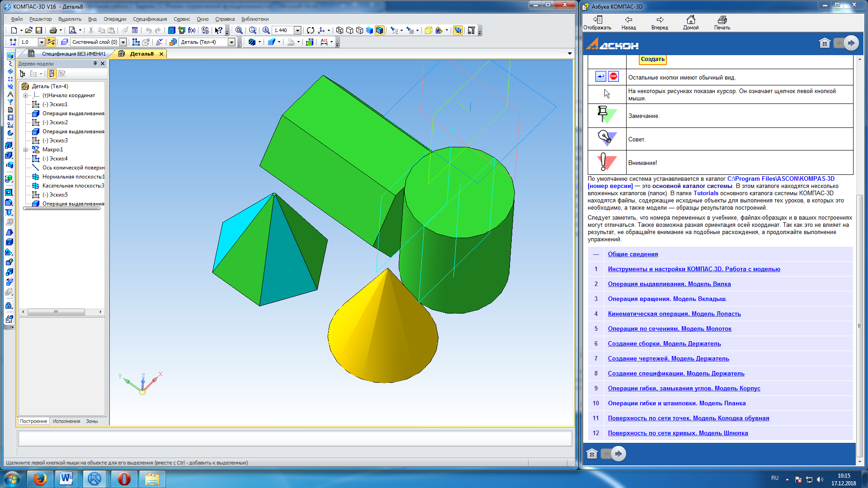Open the Системный слой (0) layer dropdown

click(123, 42)
